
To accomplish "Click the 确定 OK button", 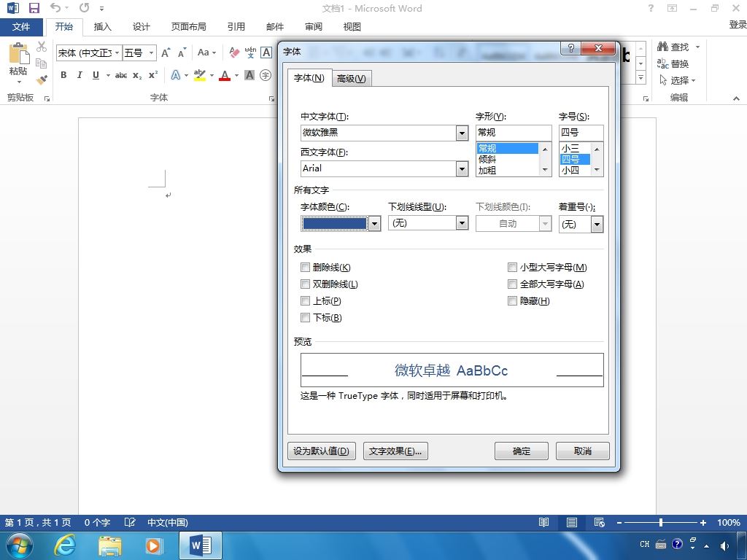I will 521,451.
